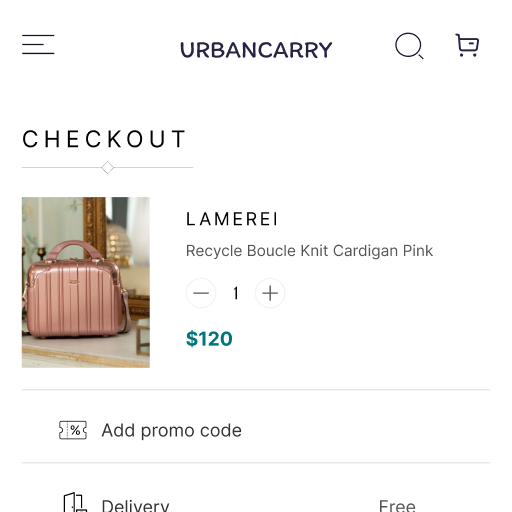The height and width of the screenshot is (512, 512).
Task: Click the CHECKOUT heading
Action: click(104, 139)
